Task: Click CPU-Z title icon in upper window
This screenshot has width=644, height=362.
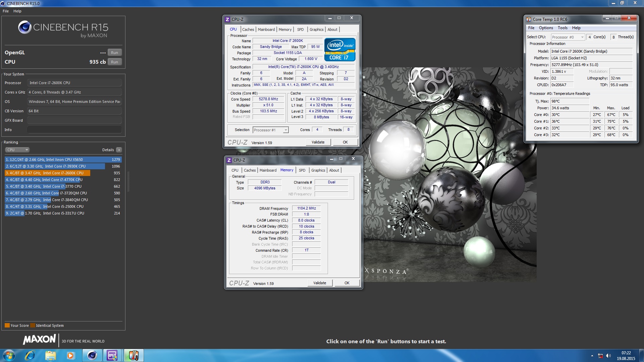Action: [227, 19]
